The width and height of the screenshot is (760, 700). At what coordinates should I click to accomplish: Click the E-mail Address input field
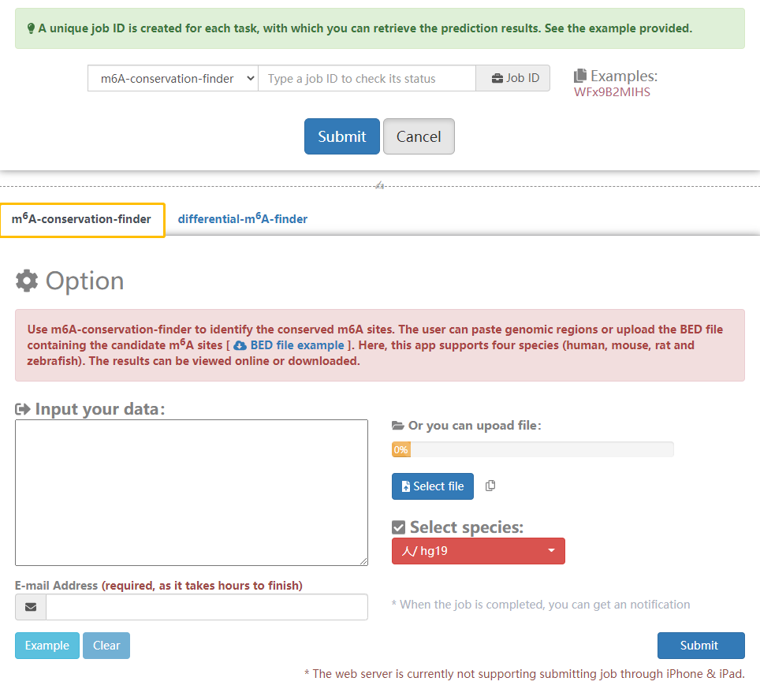[207, 607]
